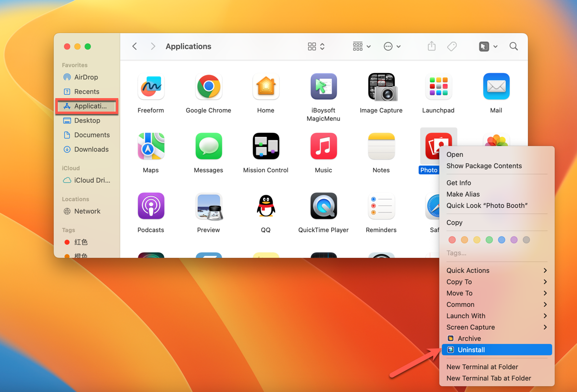The height and width of the screenshot is (392, 577).
Task: Select the Preview app icon
Action: point(208,206)
